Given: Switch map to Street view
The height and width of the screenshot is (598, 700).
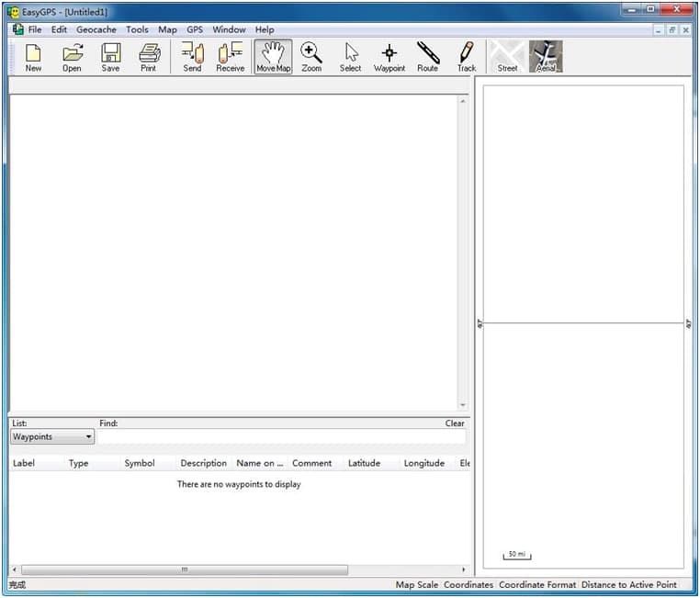Looking at the screenshot, I should (508, 57).
